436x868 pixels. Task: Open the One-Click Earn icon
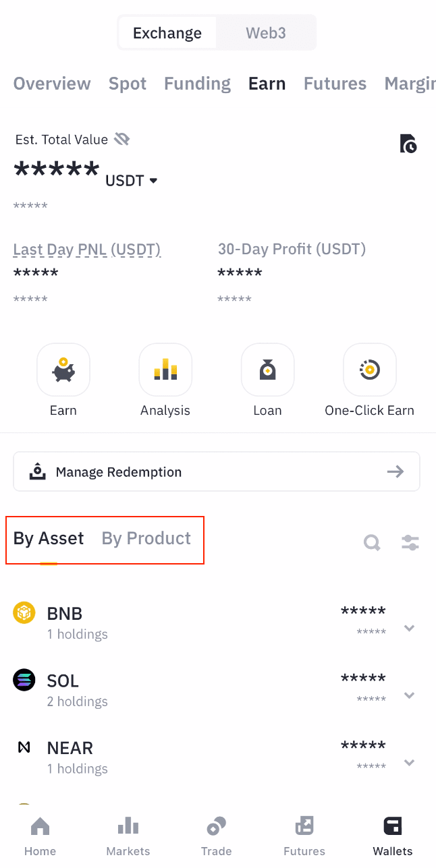(x=369, y=370)
